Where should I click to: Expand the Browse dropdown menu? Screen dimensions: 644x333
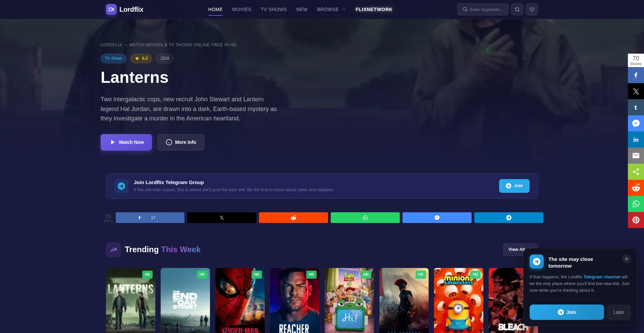coord(331,9)
